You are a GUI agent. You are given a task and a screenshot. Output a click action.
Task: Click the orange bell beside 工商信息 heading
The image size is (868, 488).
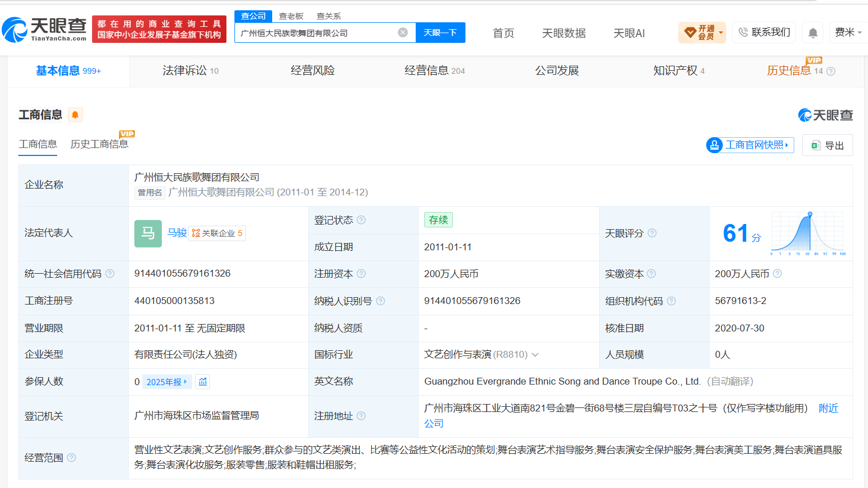pos(75,115)
